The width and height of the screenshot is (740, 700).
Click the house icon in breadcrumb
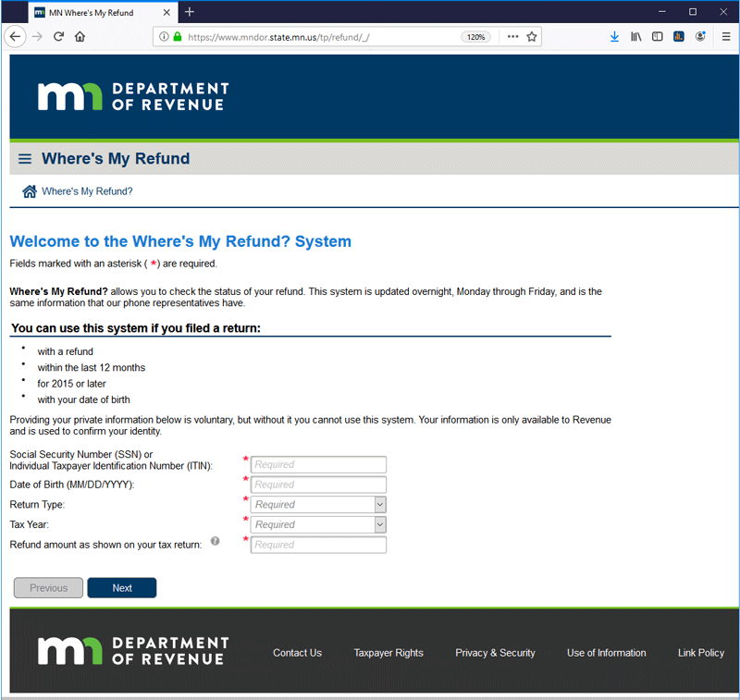pos(30,191)
